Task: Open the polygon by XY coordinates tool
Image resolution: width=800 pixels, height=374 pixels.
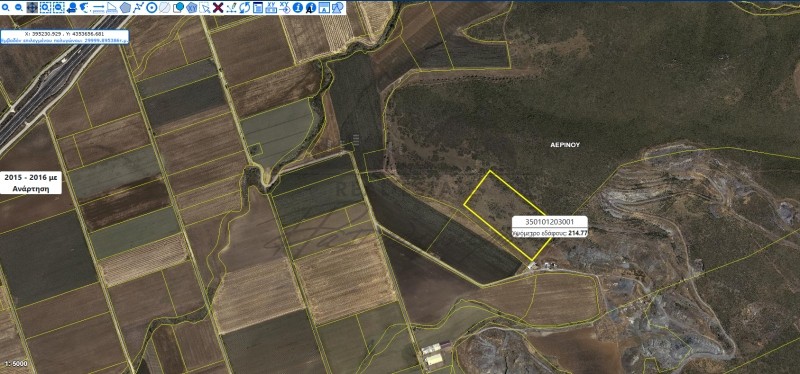Action: click(191, 8)
